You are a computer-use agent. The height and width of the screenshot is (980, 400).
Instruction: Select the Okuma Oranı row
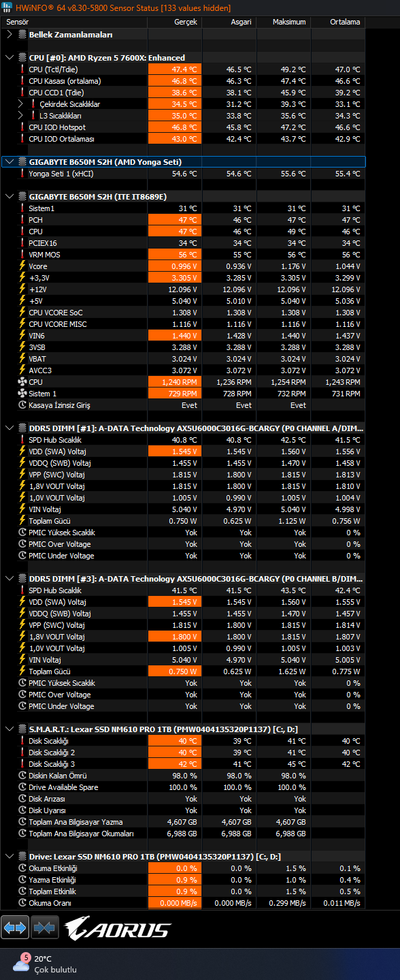184,903
